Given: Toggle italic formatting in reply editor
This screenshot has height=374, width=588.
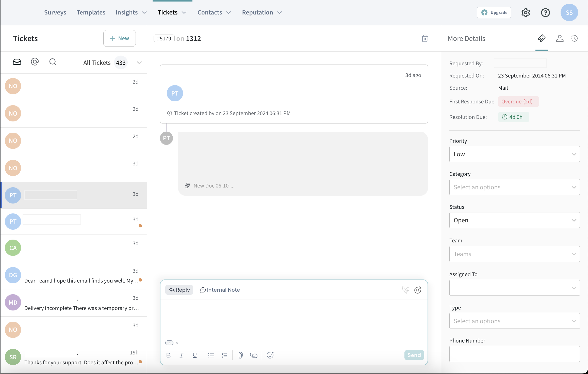Looking at the screenshot, I should [181, 355].
